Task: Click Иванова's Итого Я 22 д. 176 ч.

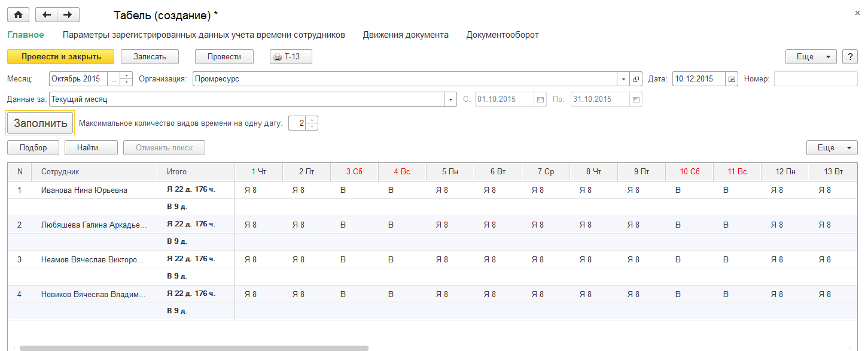Action: pyautogui.click(x=196, y=190)
